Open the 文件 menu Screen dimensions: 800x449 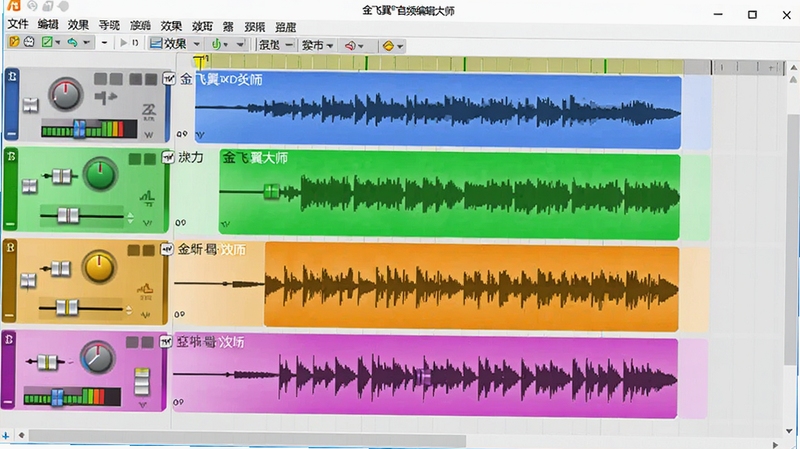click(18, 24)
